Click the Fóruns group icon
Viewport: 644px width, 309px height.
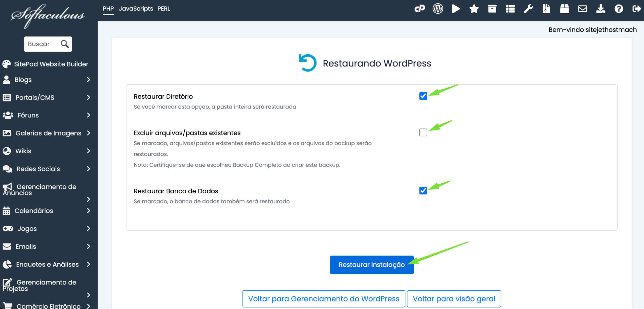tap(8, 115)
